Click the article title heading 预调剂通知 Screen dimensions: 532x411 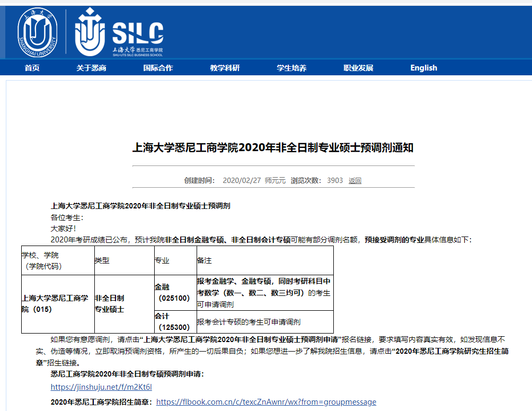(x=272, y=148)
